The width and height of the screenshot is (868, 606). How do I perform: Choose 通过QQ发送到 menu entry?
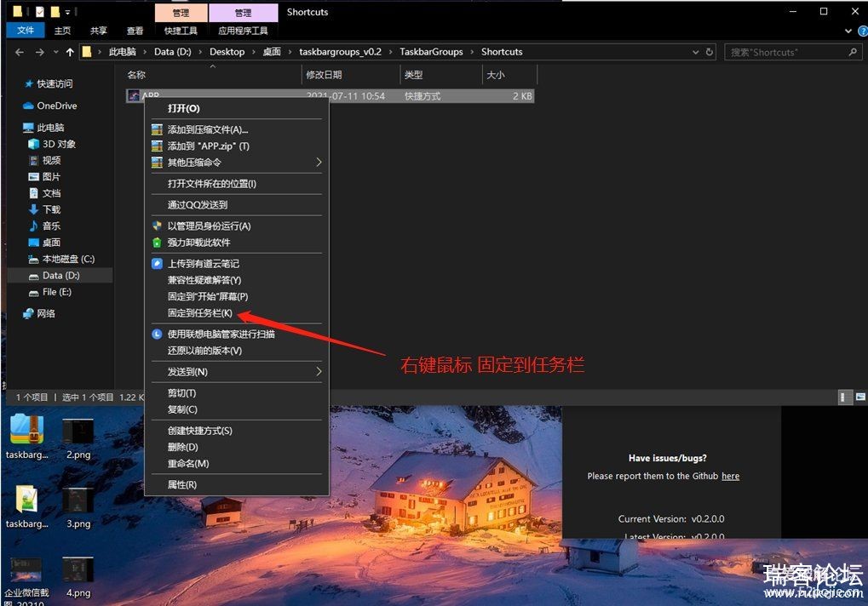(236, 204)
